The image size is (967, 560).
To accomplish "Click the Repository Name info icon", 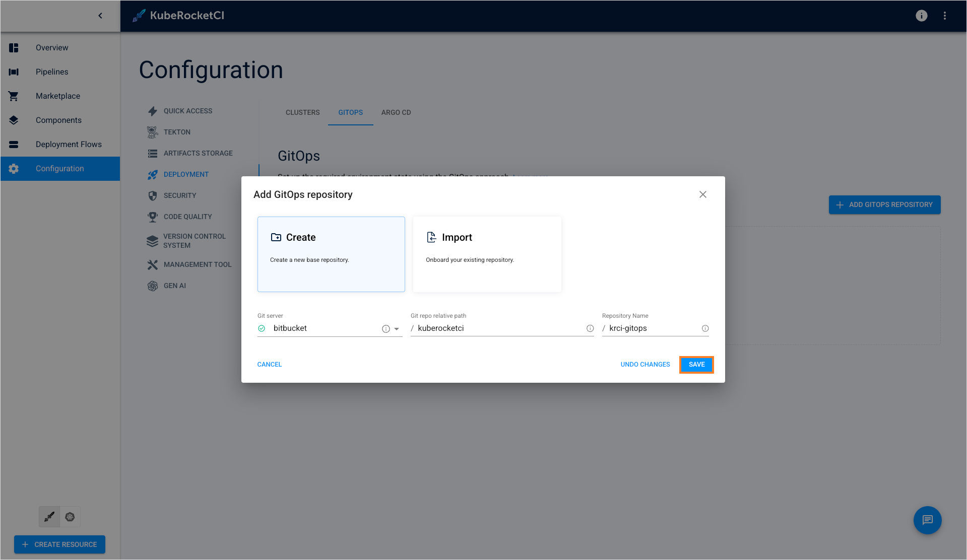I will point(705,328).
